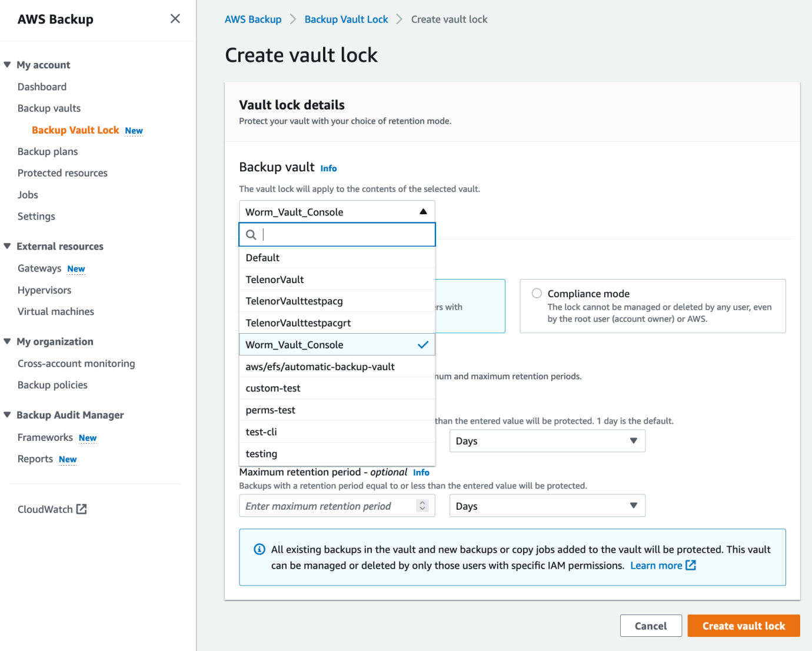Click the info circle icon in the protection notice
812x651 pixels.
click(x=259, y=549)
